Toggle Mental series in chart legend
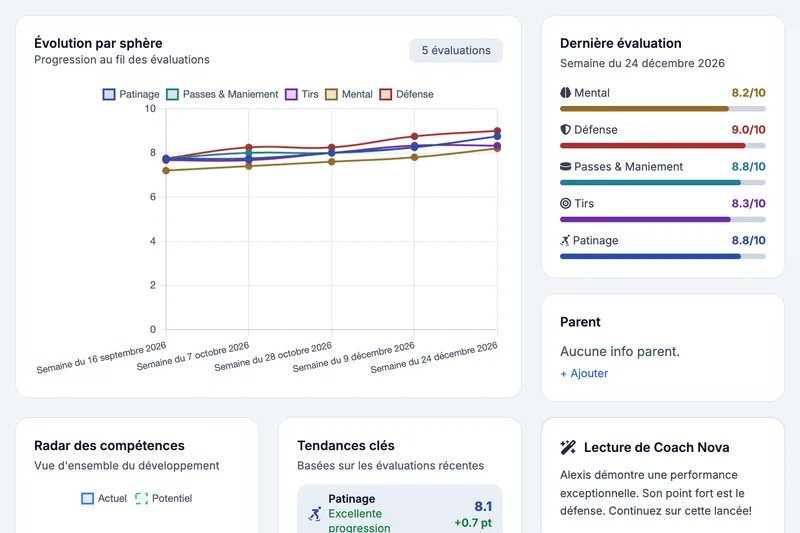The width and height of the screenshot is (800, 533). [x=349, y=94]
